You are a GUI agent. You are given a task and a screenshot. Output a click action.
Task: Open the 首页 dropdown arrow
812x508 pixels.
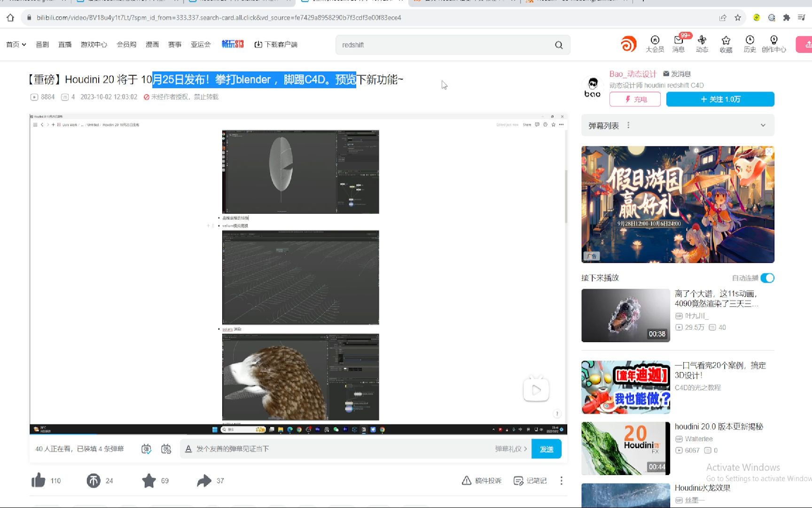(25, 44)
